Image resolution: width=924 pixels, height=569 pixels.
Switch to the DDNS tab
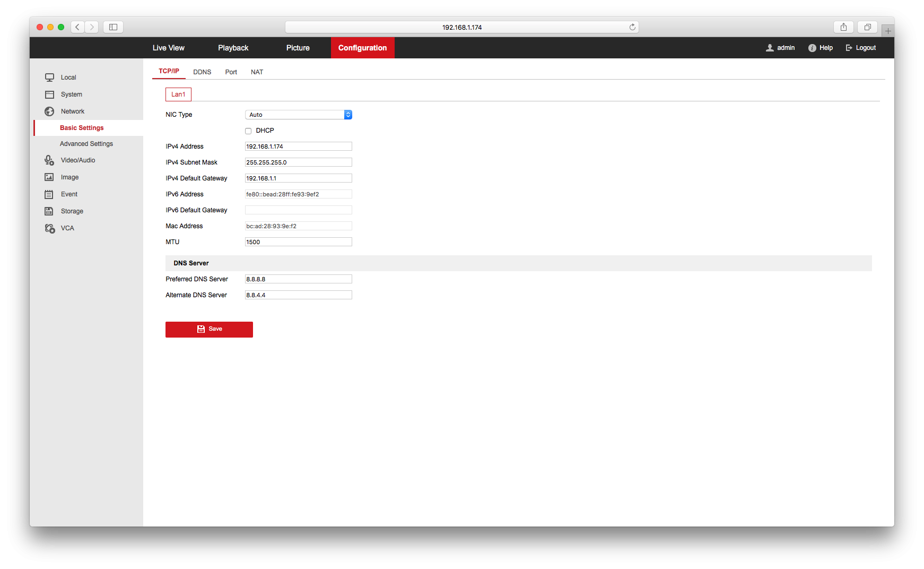point(202,72)
